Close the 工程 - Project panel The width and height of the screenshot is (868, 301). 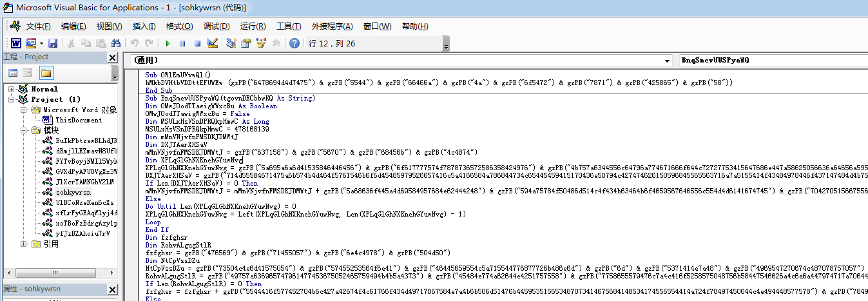112,57
